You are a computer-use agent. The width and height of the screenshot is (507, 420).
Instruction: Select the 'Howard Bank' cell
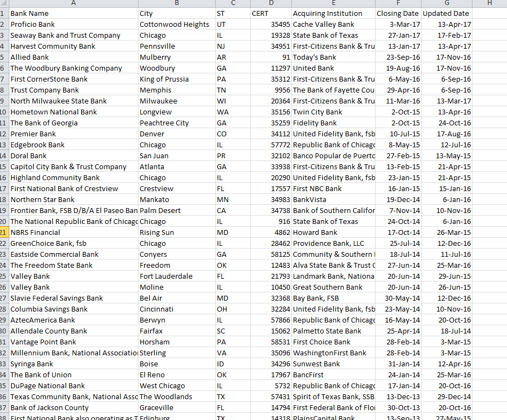[333, 233]
